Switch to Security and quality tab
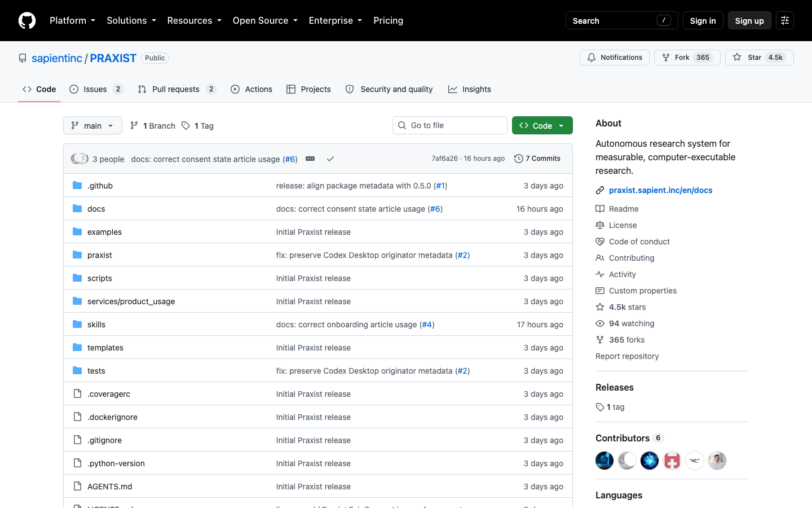This screenshot has height=508, width=812. pyautogui.click(x=389, y=89)
